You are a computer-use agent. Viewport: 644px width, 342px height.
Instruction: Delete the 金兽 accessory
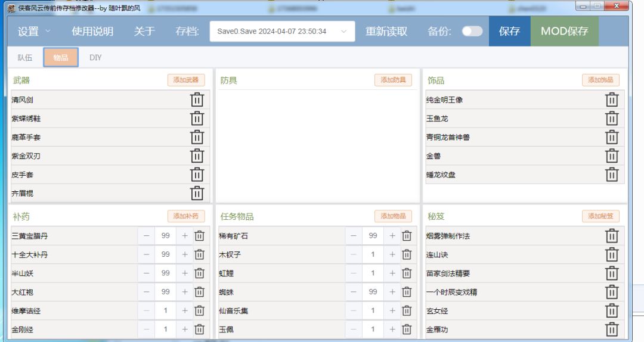tap(612, 156)
